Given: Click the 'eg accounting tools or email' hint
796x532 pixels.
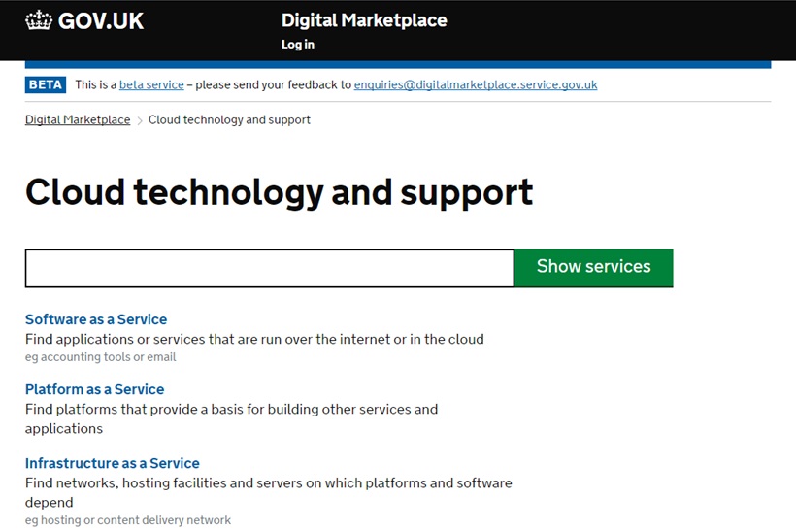Looking at the screenshot, I should pyautogui.click(x=101, y=357).
